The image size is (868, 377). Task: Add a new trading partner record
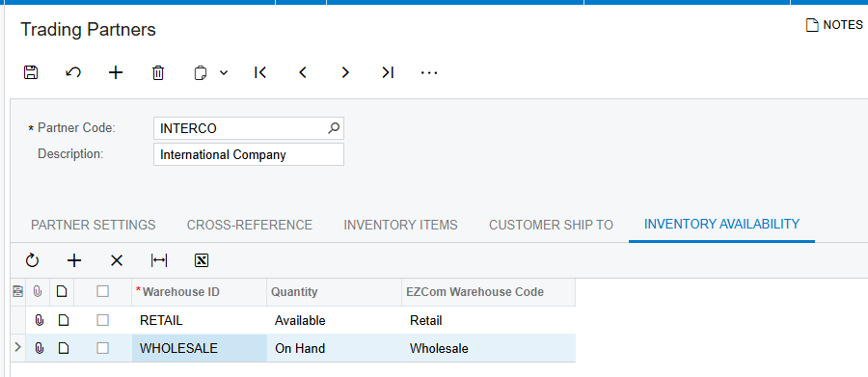pyautogui.click(x=115, y=72)
